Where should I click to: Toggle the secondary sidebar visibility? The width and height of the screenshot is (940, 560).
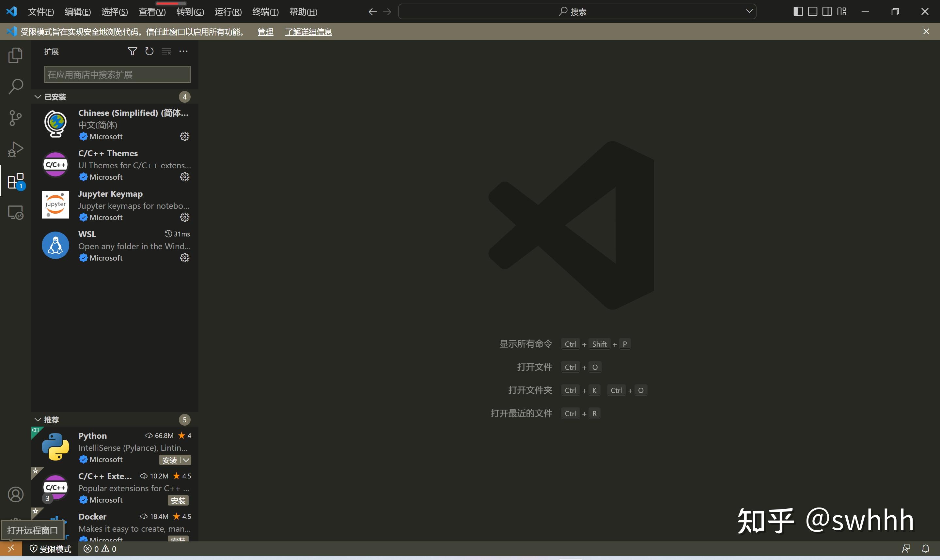click(827, 11)
